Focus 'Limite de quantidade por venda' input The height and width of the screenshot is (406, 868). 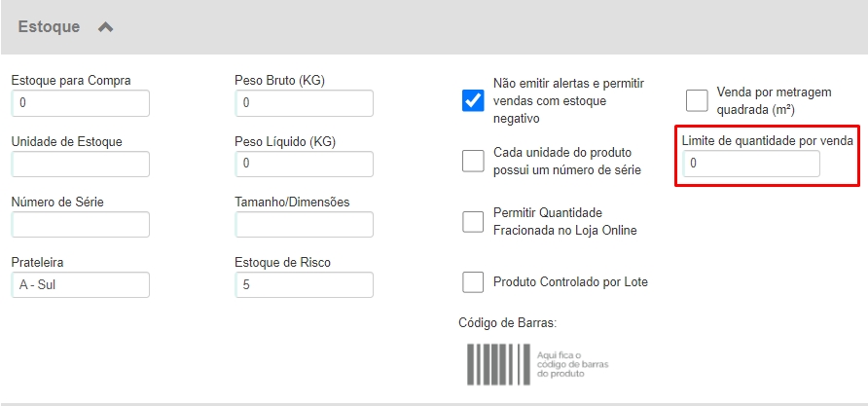[x=750, y=164]
